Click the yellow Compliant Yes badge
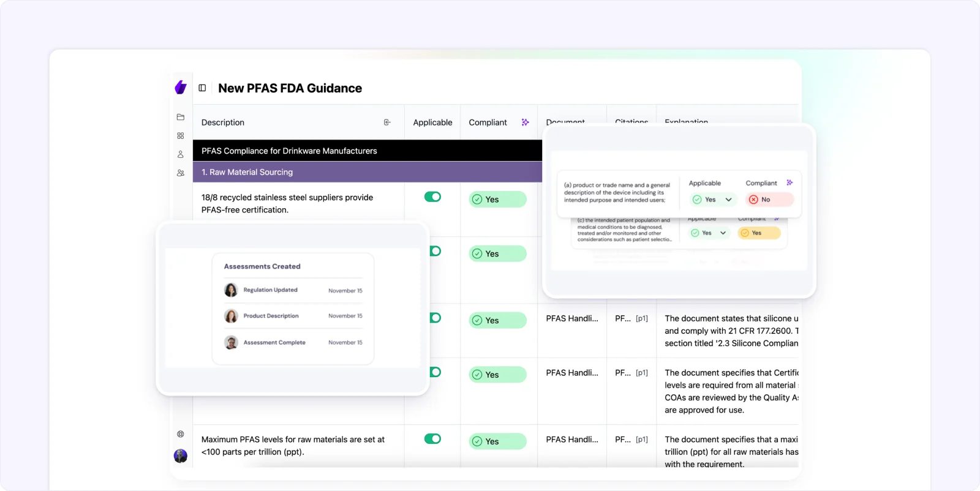This screenshot has width=980, height=491. coord(759,233)
